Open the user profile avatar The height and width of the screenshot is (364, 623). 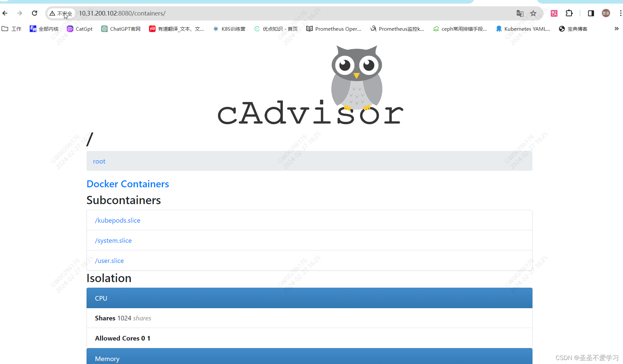(606, 13)
